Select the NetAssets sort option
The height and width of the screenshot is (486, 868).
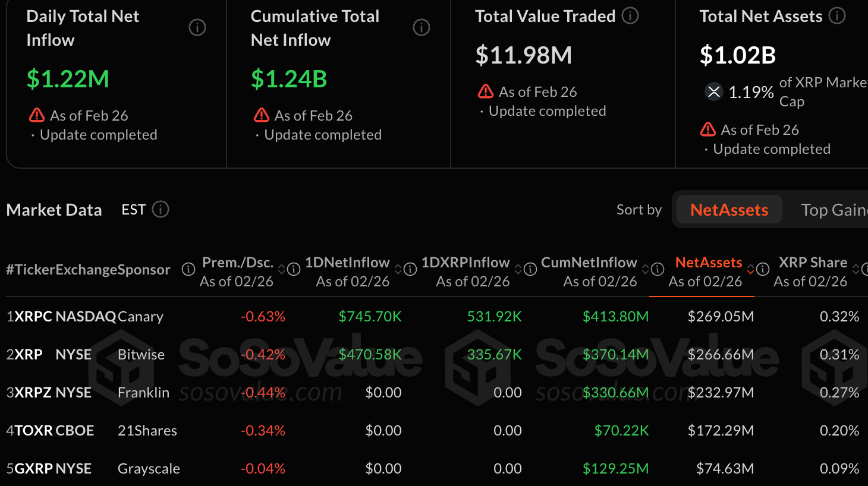[x=728, y=209]
